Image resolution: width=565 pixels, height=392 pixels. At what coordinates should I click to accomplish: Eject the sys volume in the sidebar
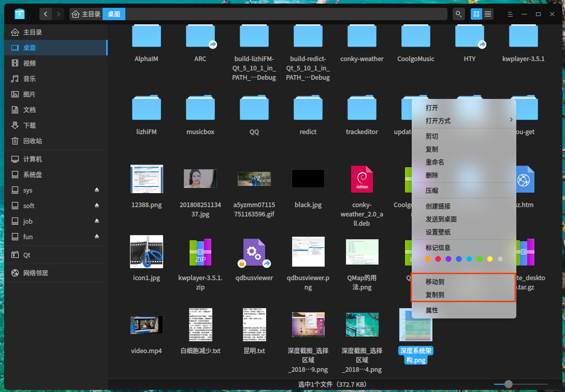click(x=96, y=190)
